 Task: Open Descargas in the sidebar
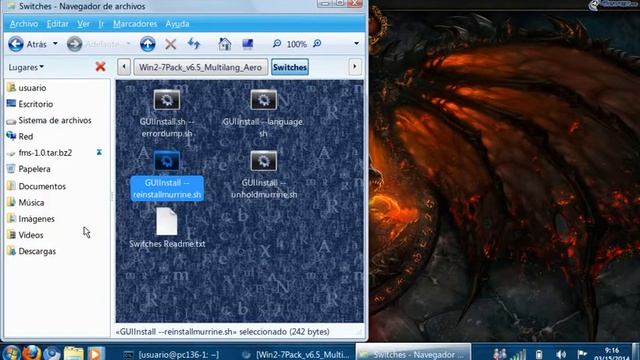(37, 251)
